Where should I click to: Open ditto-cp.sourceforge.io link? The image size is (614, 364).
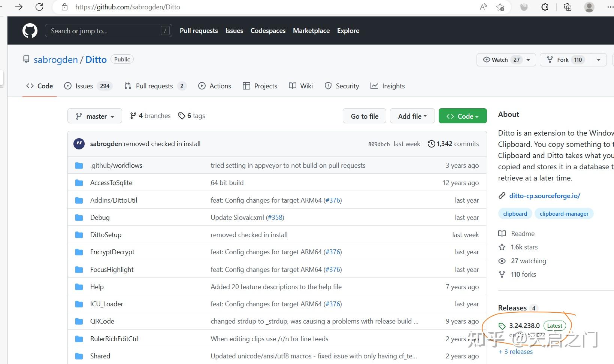pyautogui.click(x=544, y=195)
